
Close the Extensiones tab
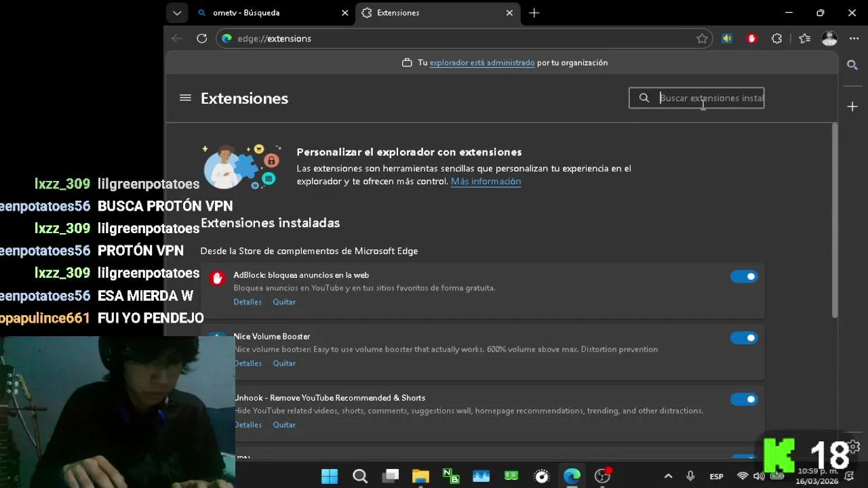point(509,13)
